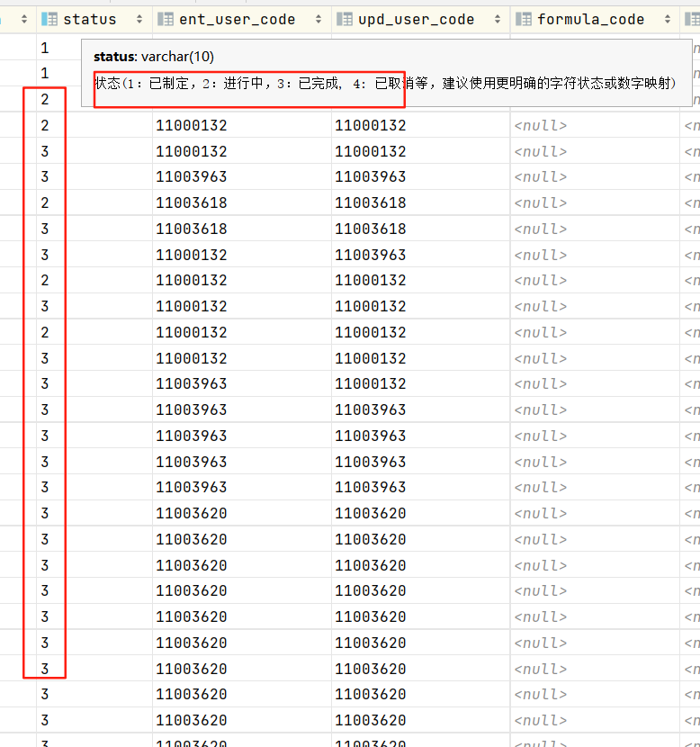The image size is (700, 747).
Task: Select the status column header label
Action: [x=89, y=19]
